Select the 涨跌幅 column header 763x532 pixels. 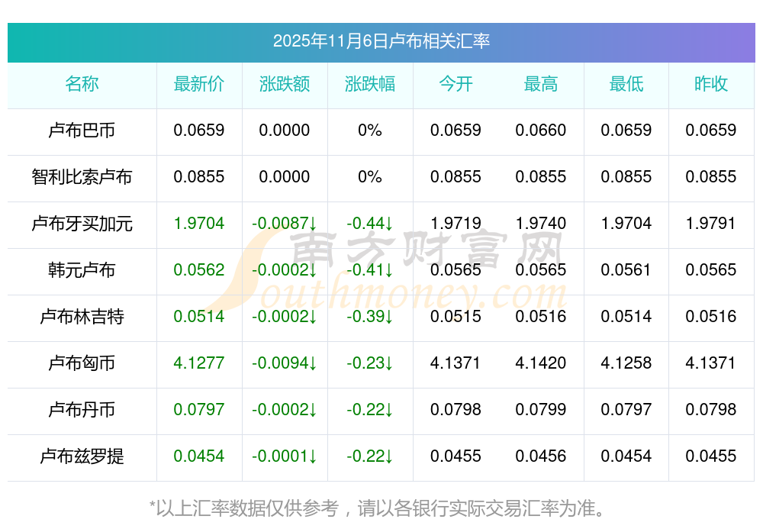370,85
